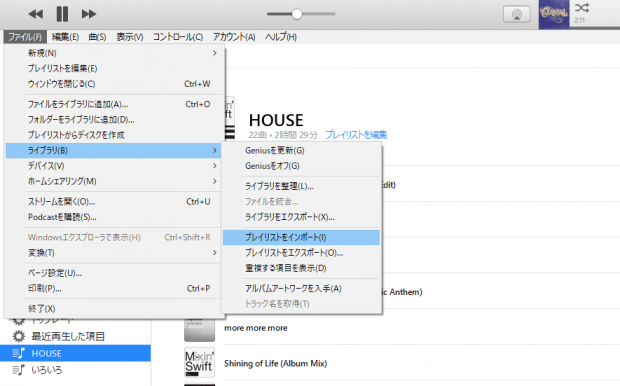Skip to next track with fast-forward icon
Screen dimensions: 620x386
89,14
